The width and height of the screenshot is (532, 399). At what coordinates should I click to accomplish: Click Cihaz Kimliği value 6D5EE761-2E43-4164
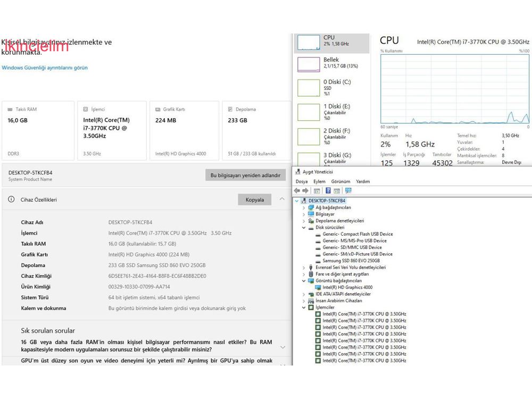point(157,276)
